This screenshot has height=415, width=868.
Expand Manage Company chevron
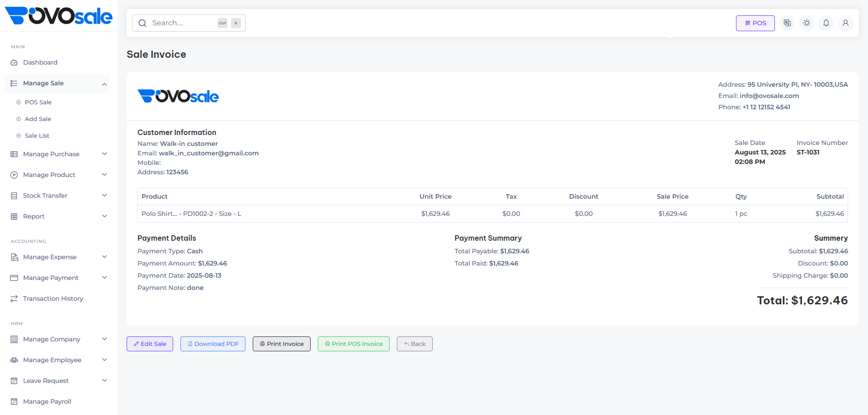pos(104,339)
